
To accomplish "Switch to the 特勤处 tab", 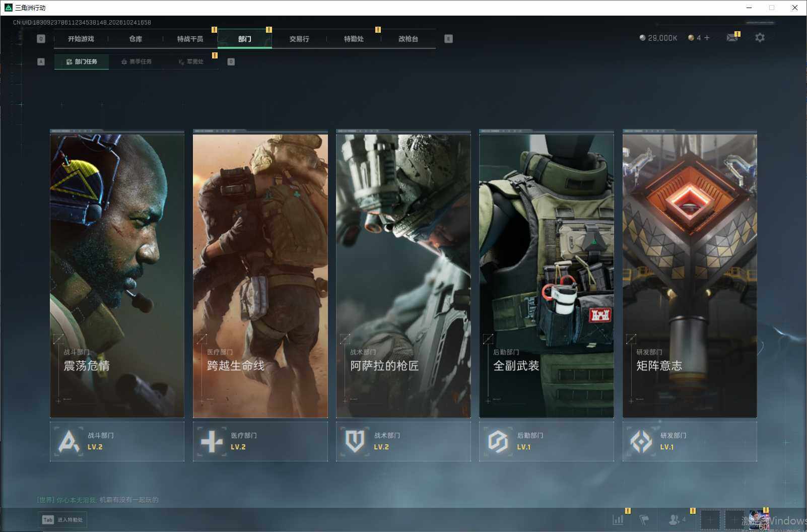I will [x=354, y=39].
